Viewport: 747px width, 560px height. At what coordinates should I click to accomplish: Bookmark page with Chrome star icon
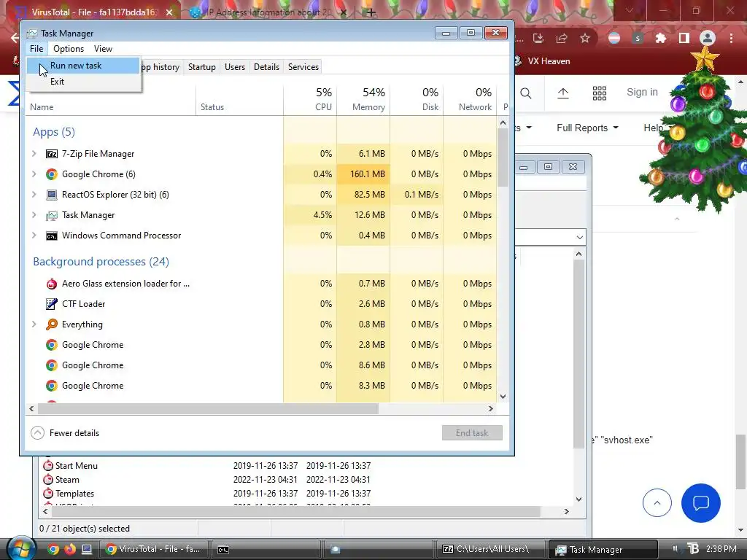pos(585,38)
